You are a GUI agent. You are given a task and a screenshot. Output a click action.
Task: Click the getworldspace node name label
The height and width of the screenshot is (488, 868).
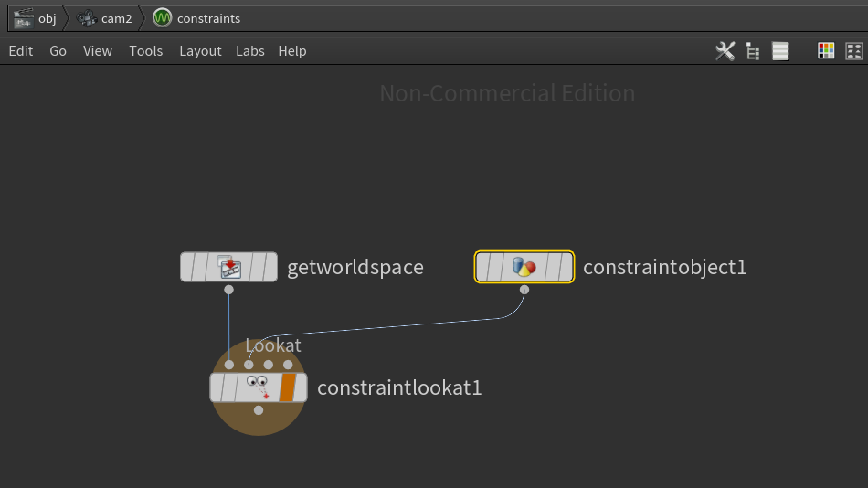pos(355,268)
